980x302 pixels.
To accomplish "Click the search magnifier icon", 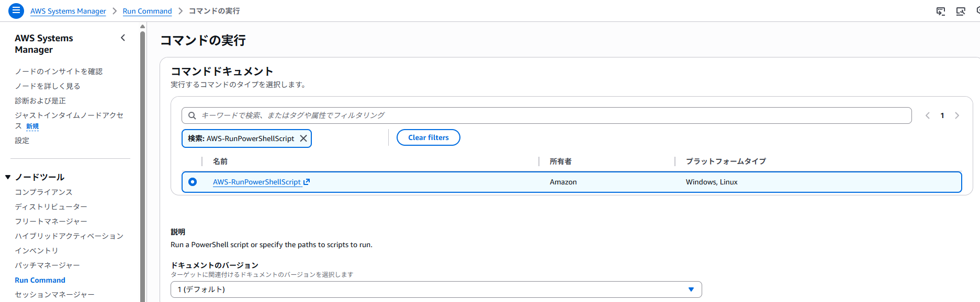I will [x=192, y=115].
